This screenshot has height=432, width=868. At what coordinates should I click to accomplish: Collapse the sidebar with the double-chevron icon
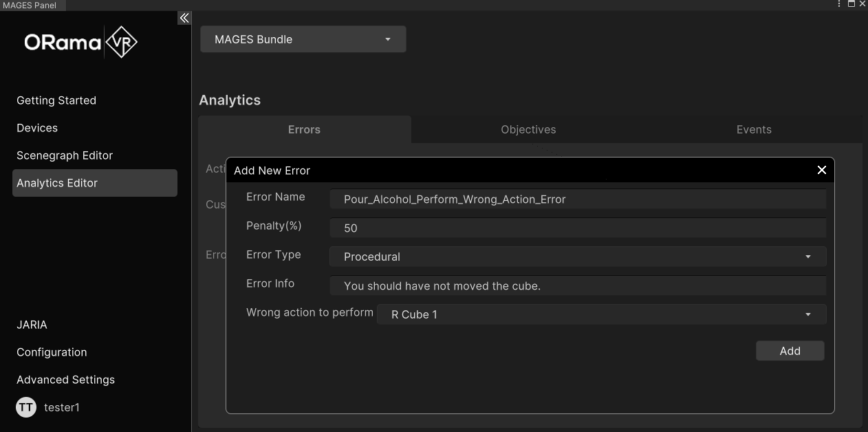(184, 18)
